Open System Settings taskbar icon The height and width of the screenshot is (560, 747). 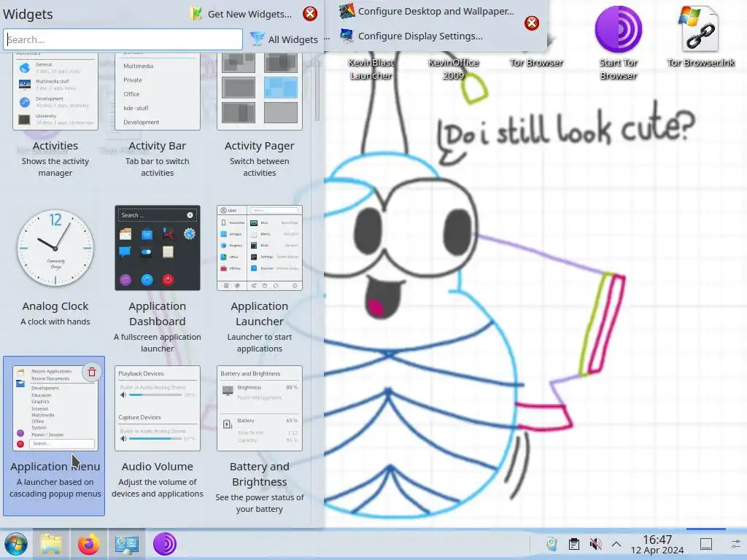pyautogui.click(x=127, y=544)
